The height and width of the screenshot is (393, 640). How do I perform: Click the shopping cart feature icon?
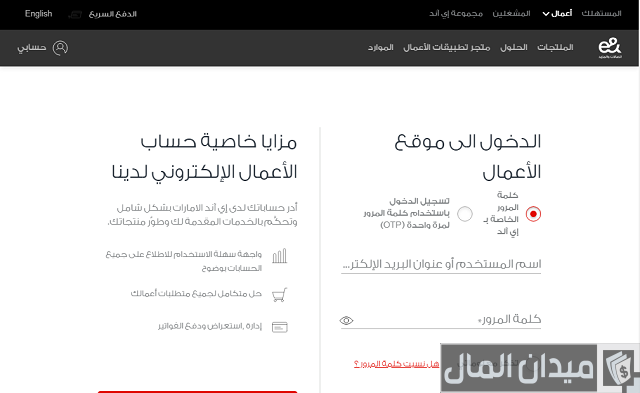(x=280, y=294)
